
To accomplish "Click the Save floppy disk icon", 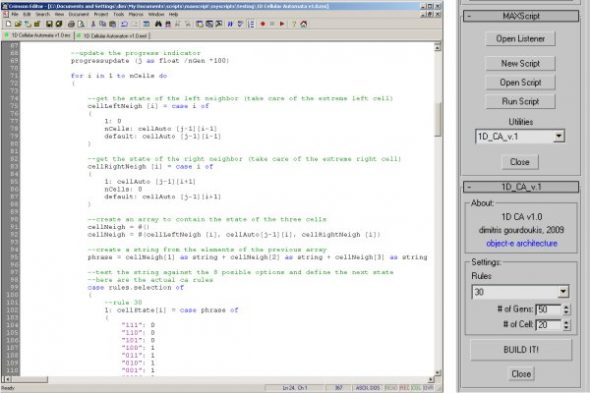I will (x=49, y=24).
